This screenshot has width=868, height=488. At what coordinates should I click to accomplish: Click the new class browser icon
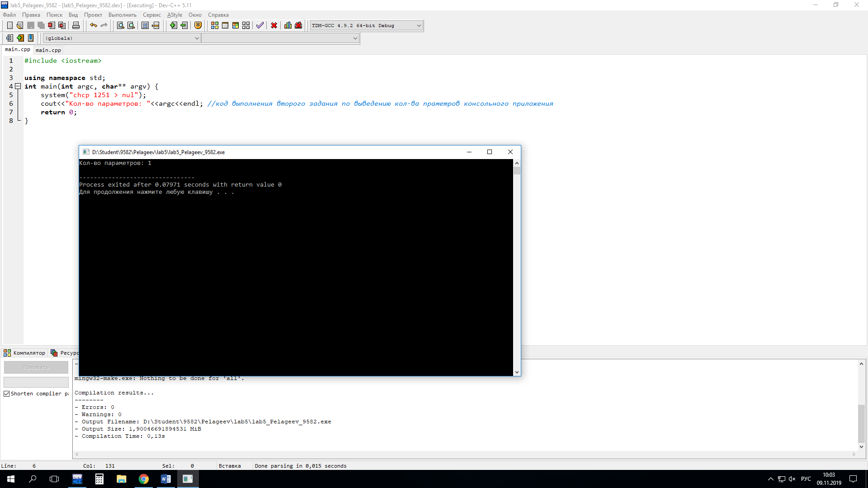point(9,38)
